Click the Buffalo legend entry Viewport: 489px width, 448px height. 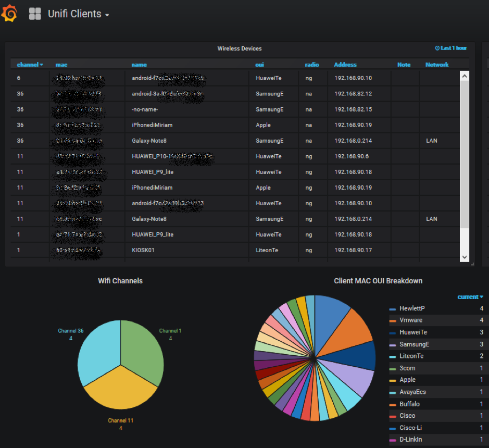(409, 404)
